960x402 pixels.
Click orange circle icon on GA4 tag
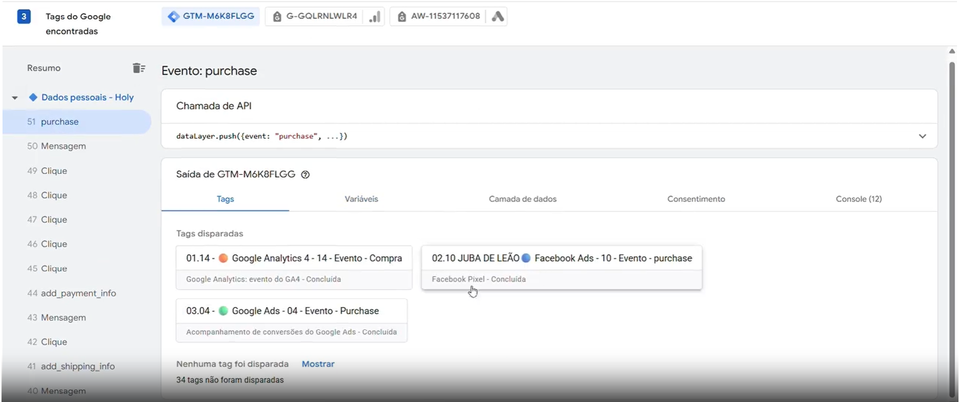[223, 258]
